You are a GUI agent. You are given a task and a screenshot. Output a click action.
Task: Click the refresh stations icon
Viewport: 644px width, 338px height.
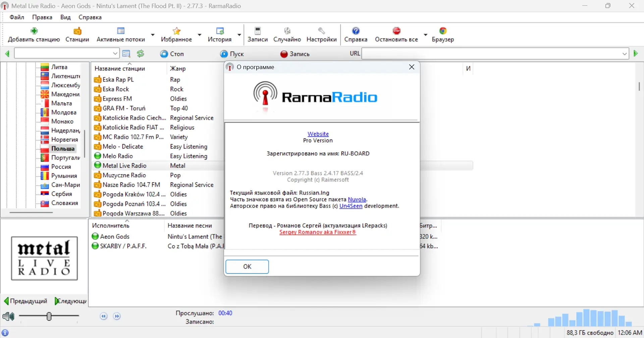140,53
